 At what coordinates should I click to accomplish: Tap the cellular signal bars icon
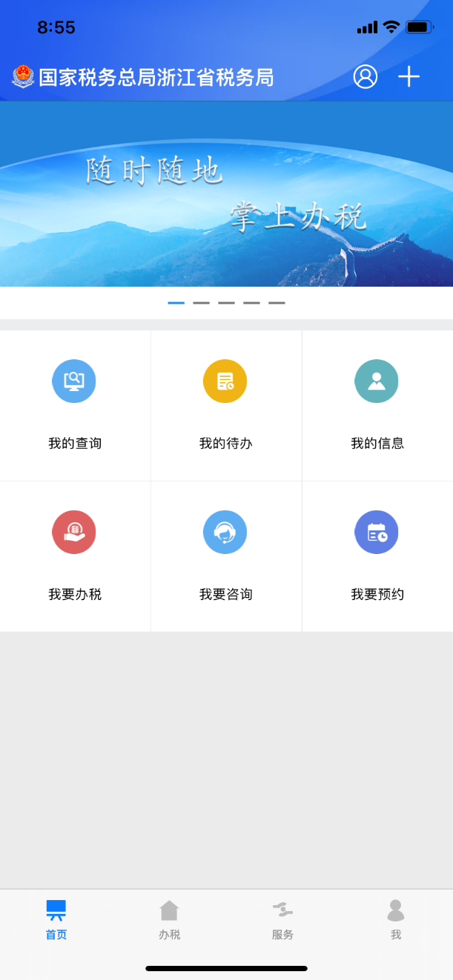click(367, 28)
